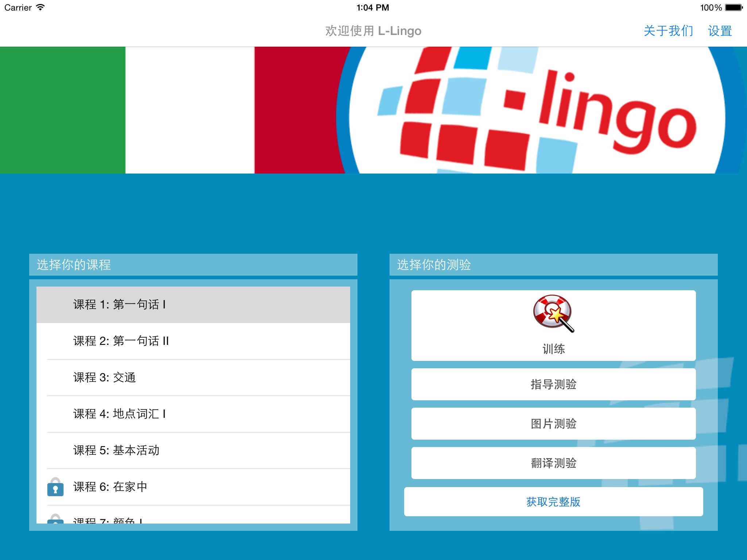Start the 指导测验 quiz

click(553, 384)
